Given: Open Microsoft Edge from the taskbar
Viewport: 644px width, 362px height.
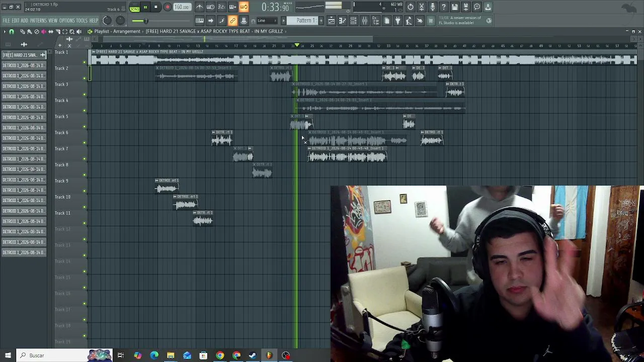Looking at the screenshot, I should pyautogui.click(x=154, y=355).
